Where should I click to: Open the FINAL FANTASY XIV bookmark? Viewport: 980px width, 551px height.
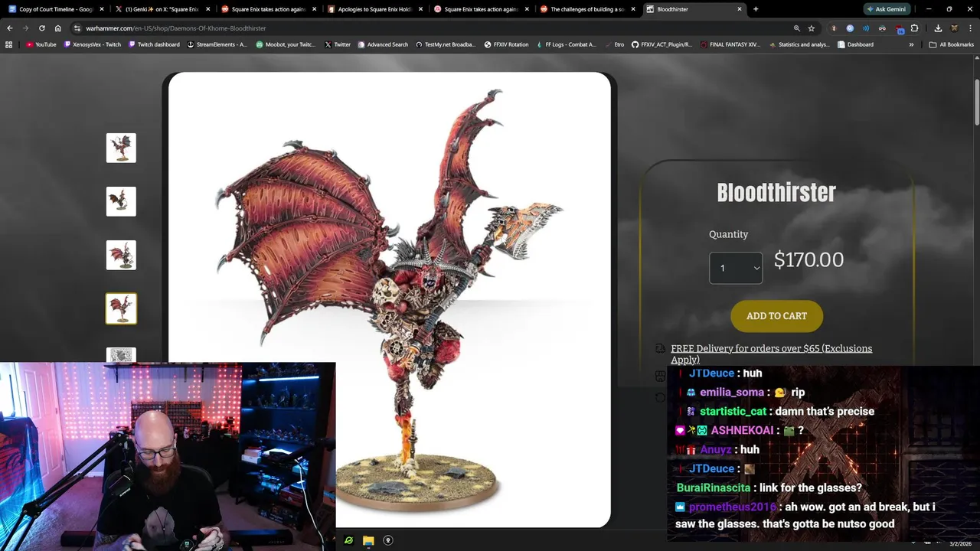point(730,44)
